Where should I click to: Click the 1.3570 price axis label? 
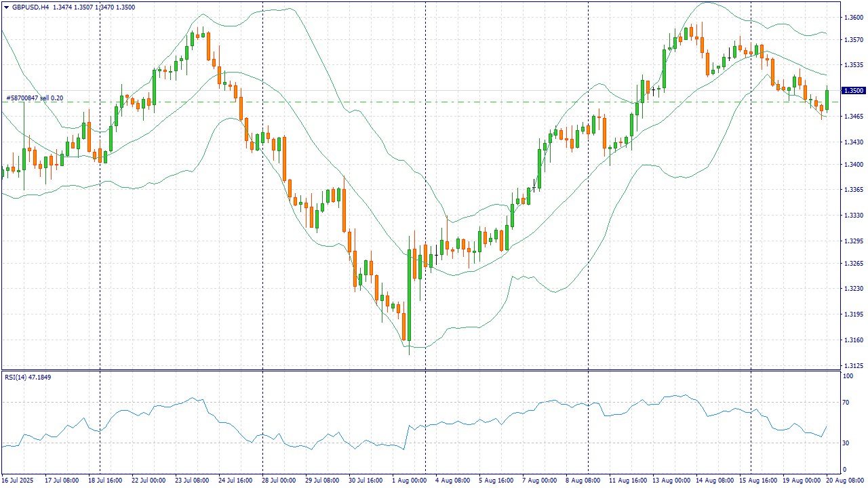tap(854, 40)
